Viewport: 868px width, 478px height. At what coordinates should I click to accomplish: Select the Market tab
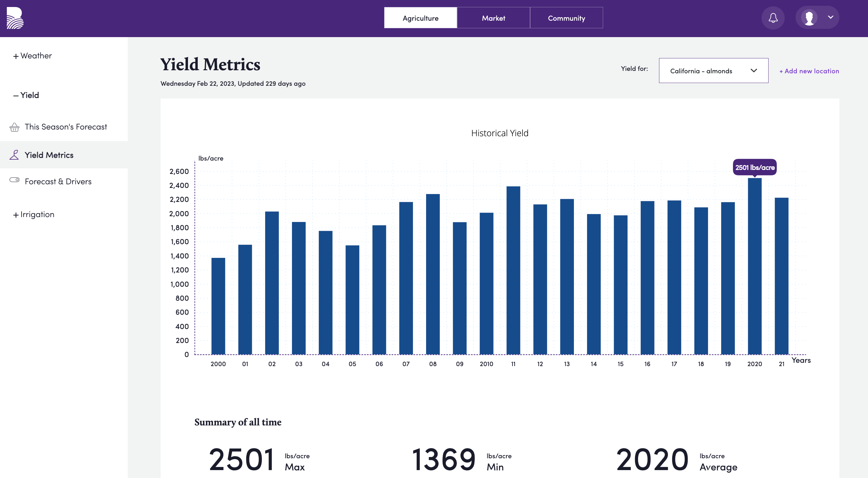(493, 18)
